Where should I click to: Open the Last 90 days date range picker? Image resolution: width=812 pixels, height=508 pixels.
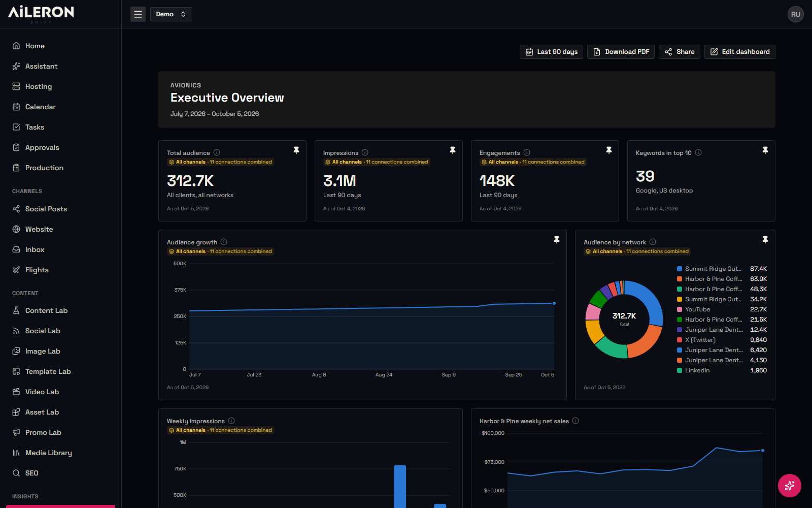pos(551,52)
